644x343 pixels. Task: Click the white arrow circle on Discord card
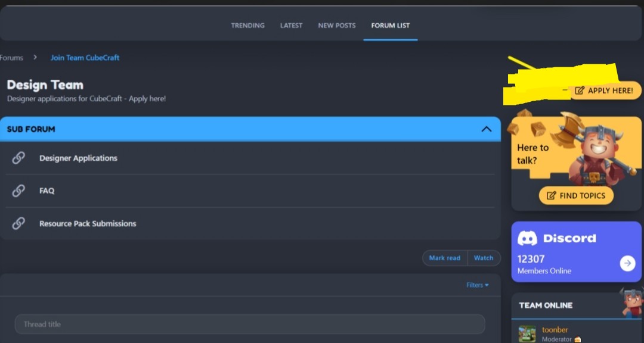tap(627, 263)
